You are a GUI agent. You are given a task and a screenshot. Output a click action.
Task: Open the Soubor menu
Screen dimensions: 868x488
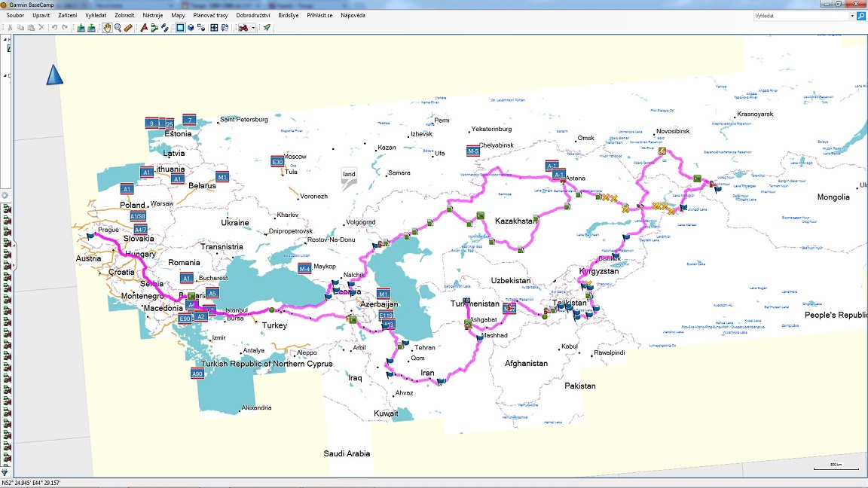(15, 15)
